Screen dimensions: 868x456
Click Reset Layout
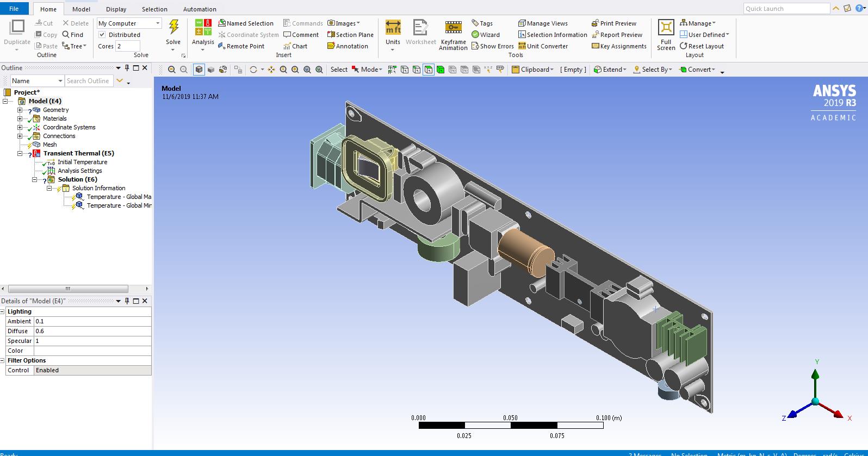(702, 46)
